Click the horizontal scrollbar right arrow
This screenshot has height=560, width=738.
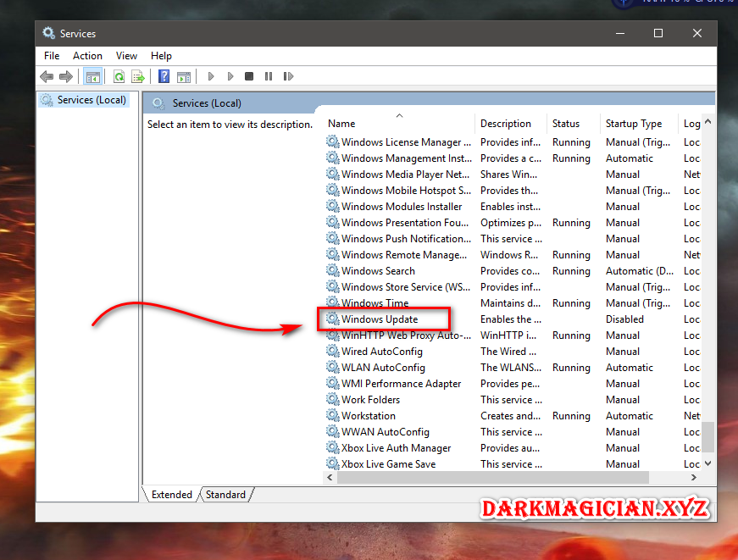pyautogui.click(x=693, y=477)
